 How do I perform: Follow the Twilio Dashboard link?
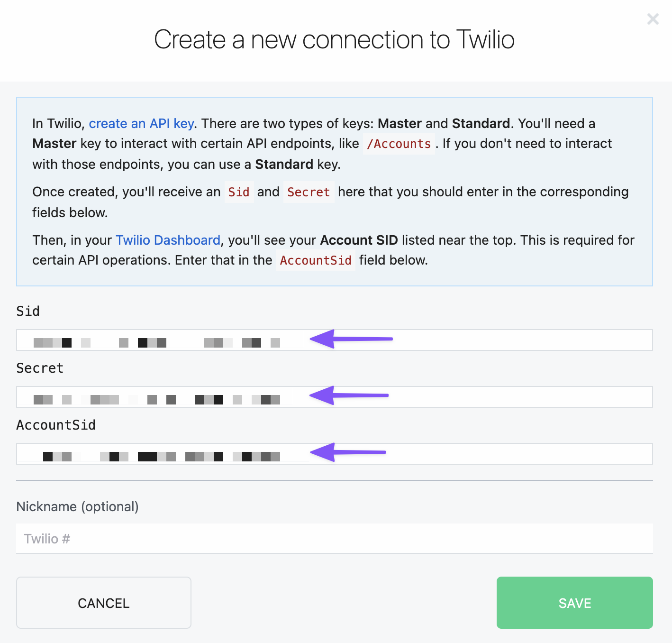point(168,240)
